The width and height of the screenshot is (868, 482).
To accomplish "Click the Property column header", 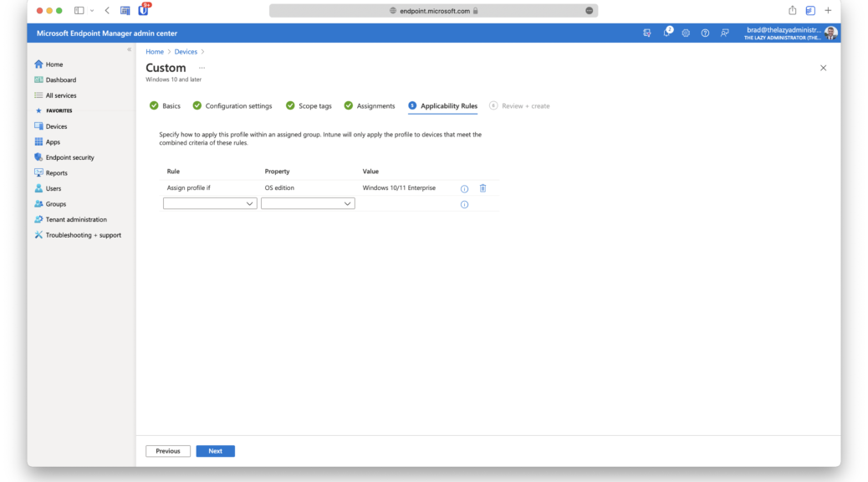I will 278,172.
